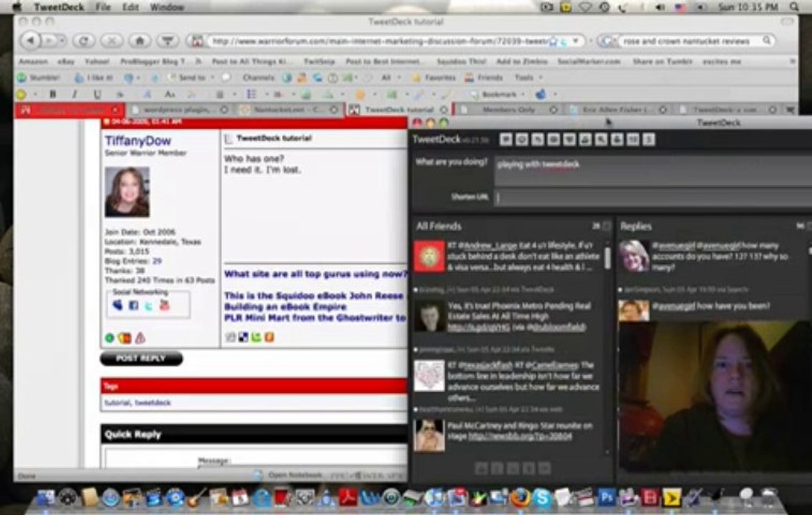Click the Facebook icon under Social Networking

tap(133, 305)
